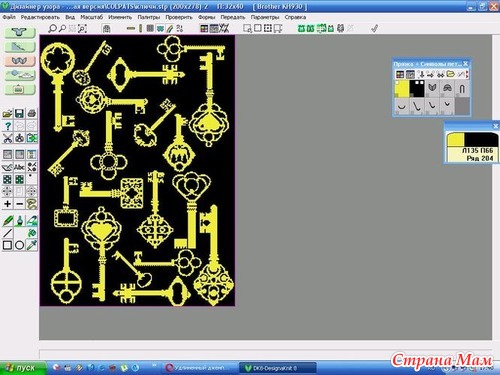Select the Rectangle shape tool

[x=8, y=245]
